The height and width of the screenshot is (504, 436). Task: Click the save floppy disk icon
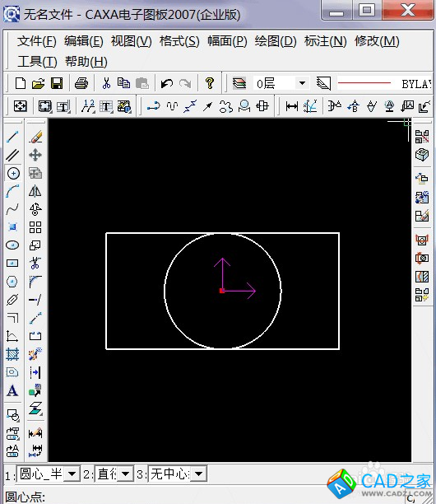point(57,83)
